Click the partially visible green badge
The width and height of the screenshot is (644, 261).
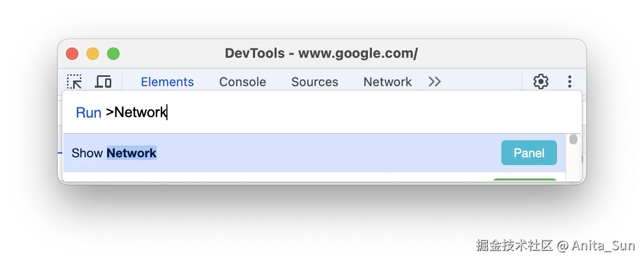[524, 180]
